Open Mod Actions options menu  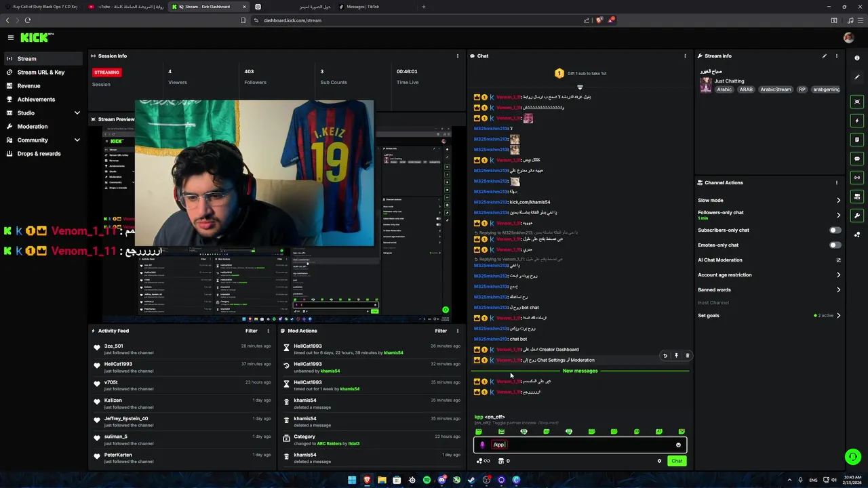[457, 331]
